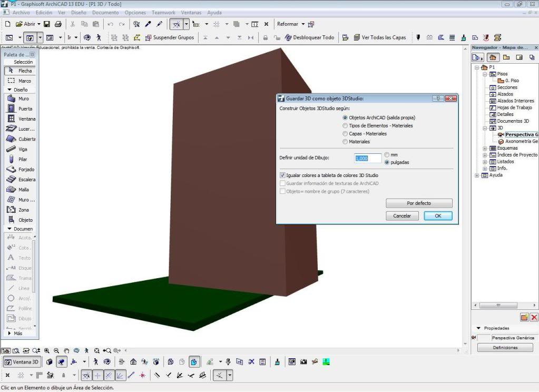Screen dimensions: 539x392
Task: Expand the Listados tree node
Action: [485, 162]
